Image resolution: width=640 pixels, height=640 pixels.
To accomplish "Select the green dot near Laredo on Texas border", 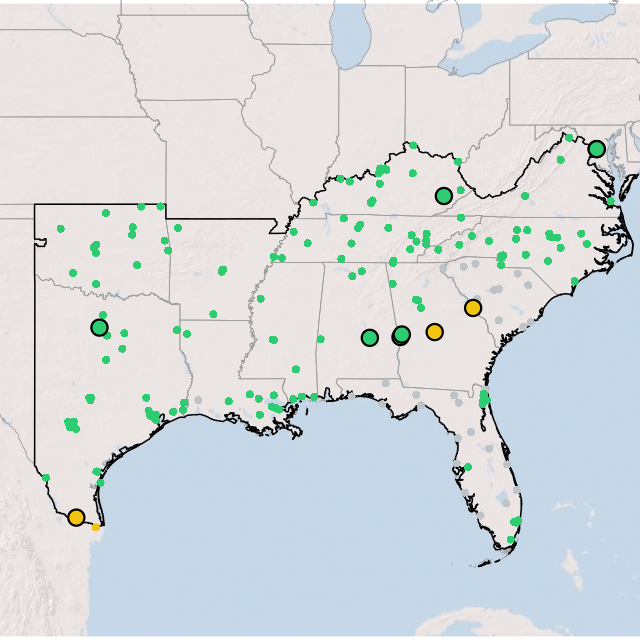I will click(46, 478).
